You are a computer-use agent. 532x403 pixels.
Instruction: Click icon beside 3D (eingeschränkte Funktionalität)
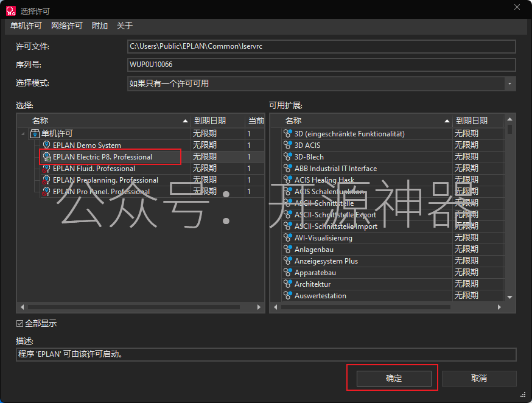pyautogui.click(x=288, y=133)
